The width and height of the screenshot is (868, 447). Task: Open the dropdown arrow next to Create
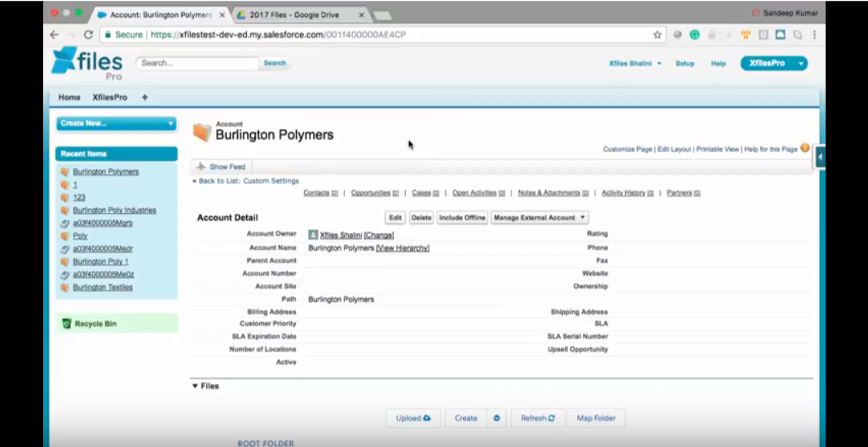tap(496, 418)
